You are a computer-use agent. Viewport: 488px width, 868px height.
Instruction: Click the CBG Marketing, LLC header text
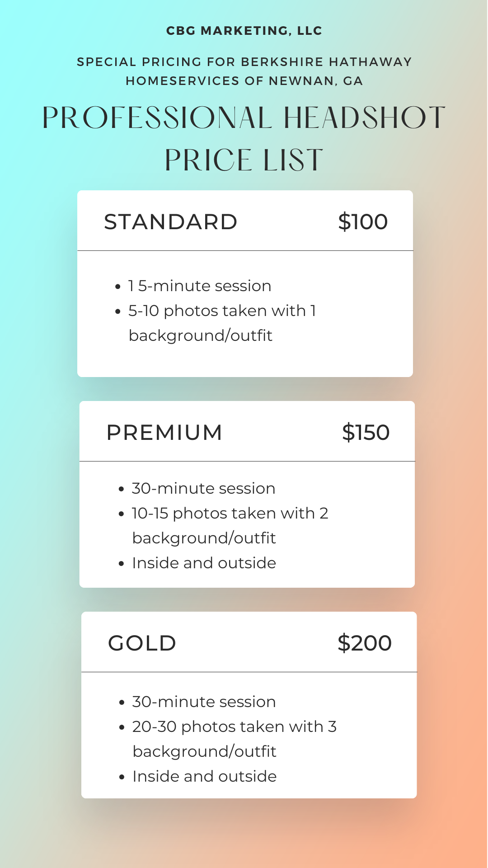244,31
